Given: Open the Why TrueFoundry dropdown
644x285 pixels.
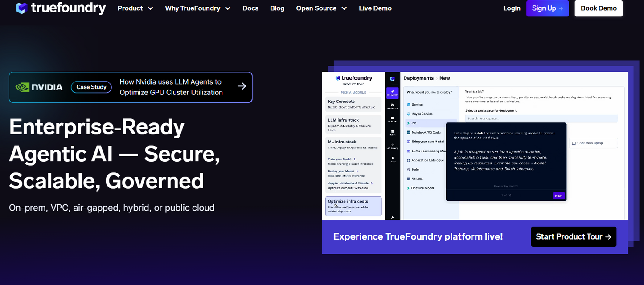Looking at the screenshot, I should [197, 8].
